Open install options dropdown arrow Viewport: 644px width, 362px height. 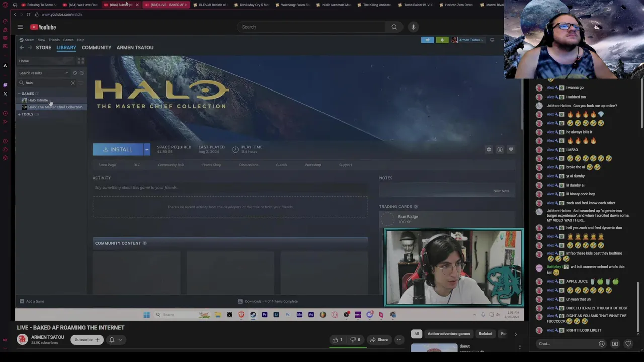click(146, 149)
